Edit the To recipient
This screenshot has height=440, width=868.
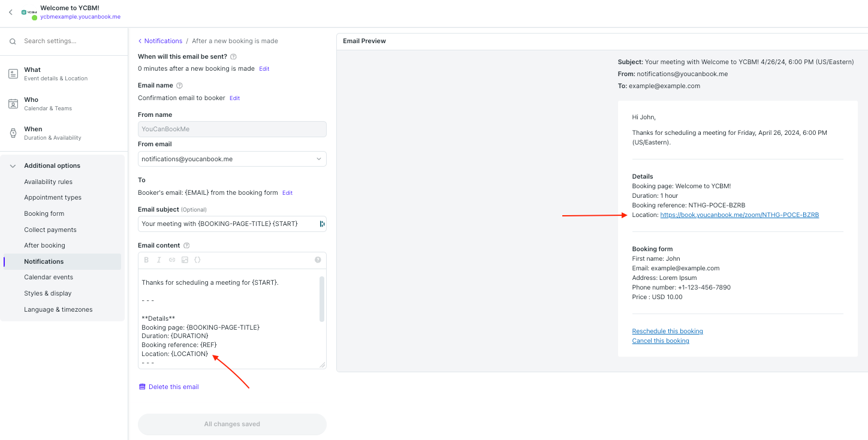tap(287, 193)
